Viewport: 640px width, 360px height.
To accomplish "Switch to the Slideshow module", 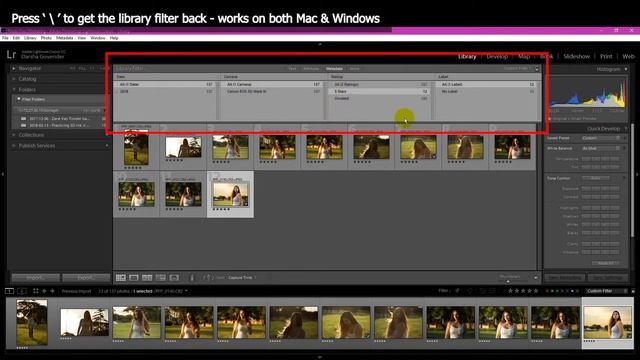I will click(x=576, y=56).
